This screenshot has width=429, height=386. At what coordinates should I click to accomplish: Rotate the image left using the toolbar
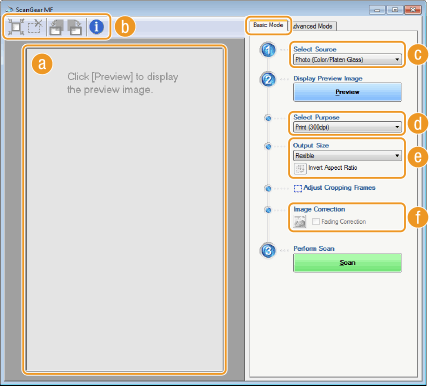point(56,27)
